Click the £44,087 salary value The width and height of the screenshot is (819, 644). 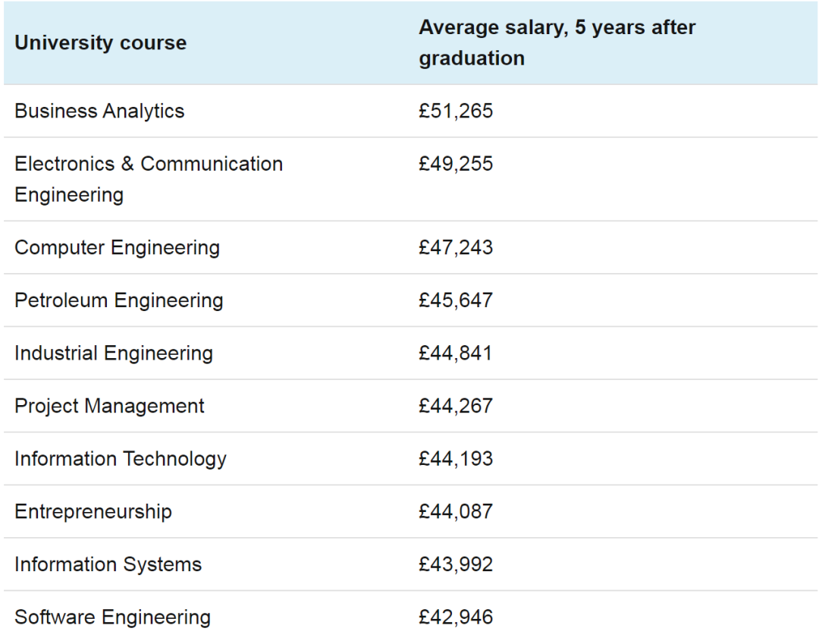tap(456, 511)
